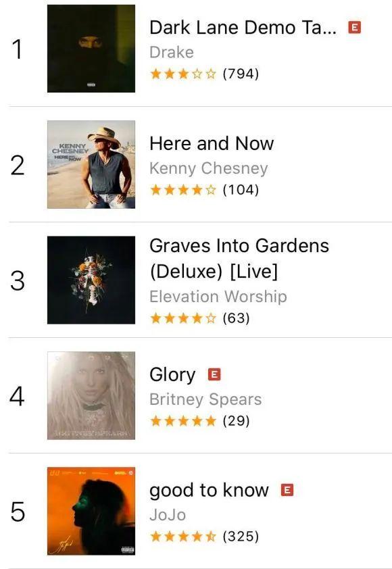Open the Here and Now title
Image resolution: width=392 pixels, height=569 pixels.
point(212,143)
